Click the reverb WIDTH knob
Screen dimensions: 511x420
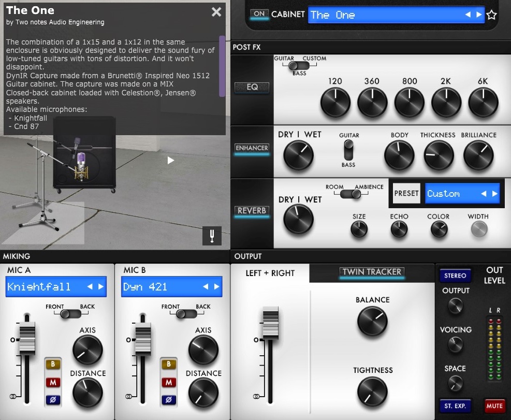[x=479, y=229]
